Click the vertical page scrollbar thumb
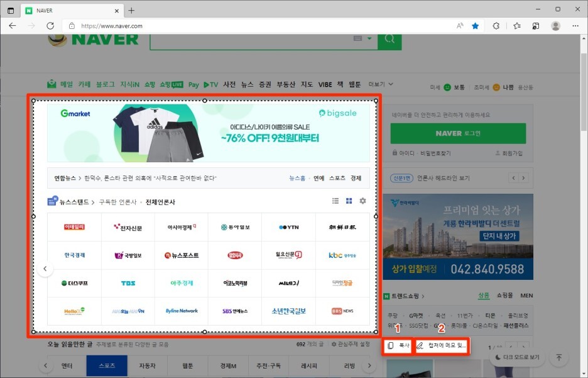Image resolution: width=588 pixels, height=378 pixels. pos(584,92)
